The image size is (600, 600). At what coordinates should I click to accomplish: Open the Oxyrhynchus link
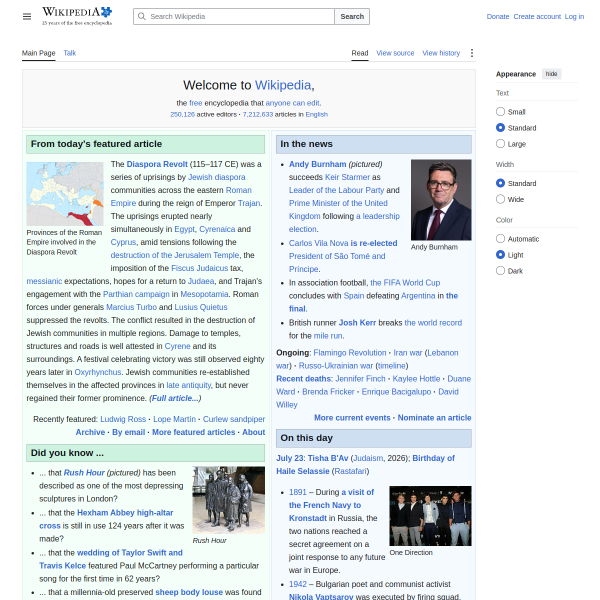pyautogui.click(x=98, y=372)
